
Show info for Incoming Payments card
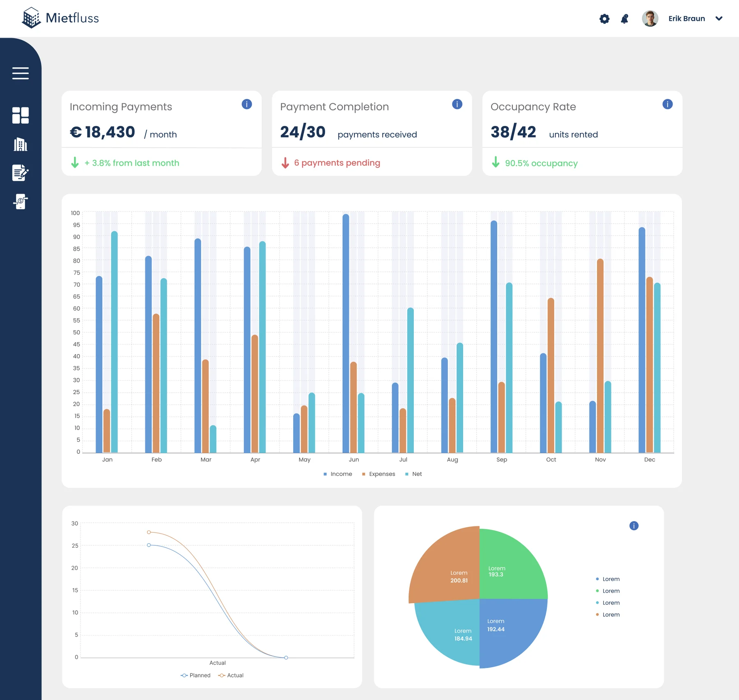tap(247, 104)
